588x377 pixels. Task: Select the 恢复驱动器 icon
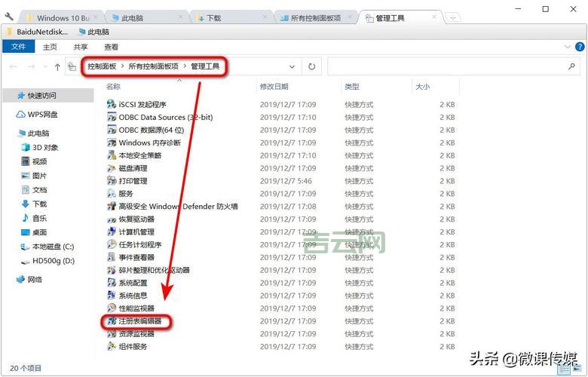(x=112, y=219)
